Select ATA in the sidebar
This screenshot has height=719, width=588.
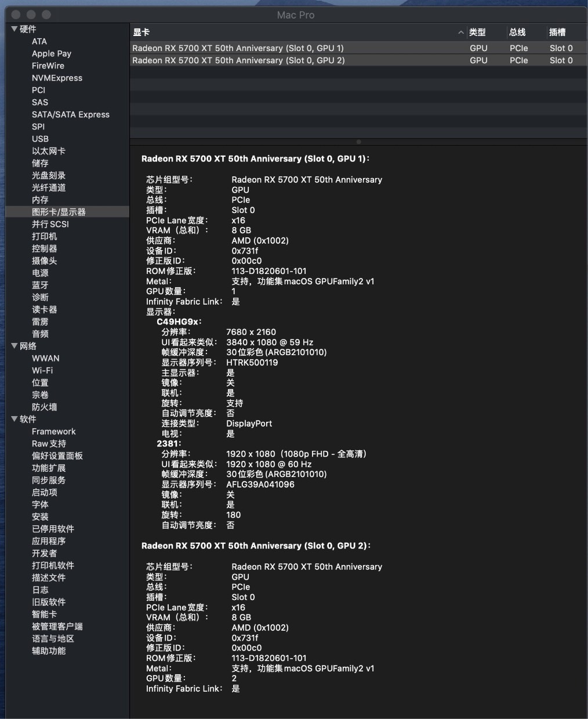39,41
